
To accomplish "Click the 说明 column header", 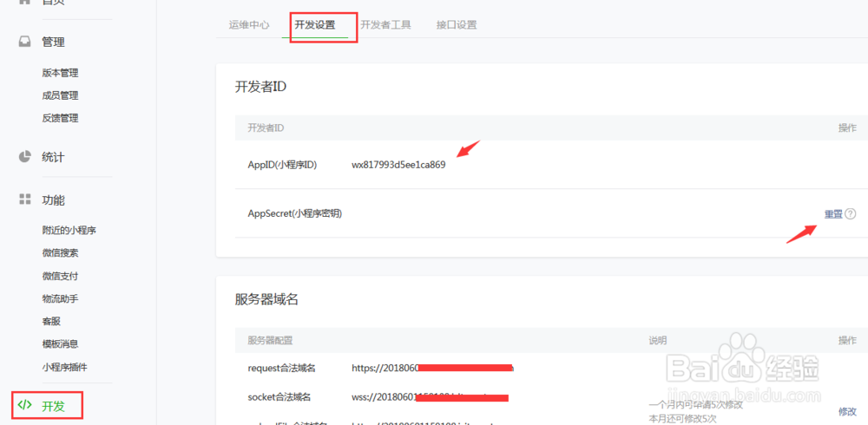I will [x=658, y=340].
